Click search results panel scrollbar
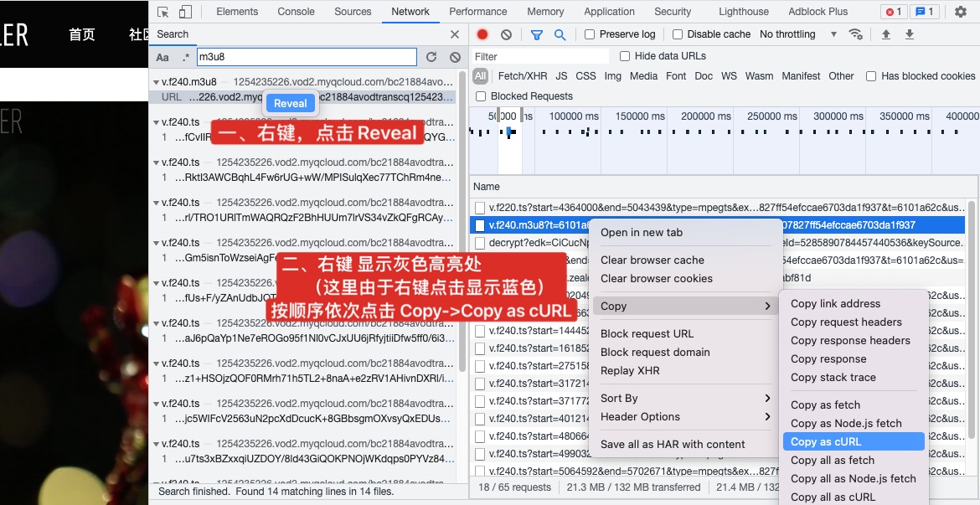 [462, 221]
